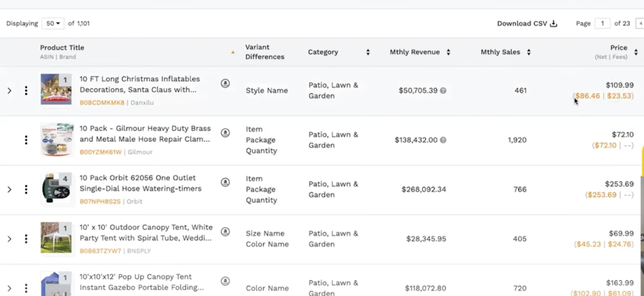Open the Orbit Watering-timer product thumbnail
The height and width of the screenshot is (296, 644).
click(x=56, y=188)
